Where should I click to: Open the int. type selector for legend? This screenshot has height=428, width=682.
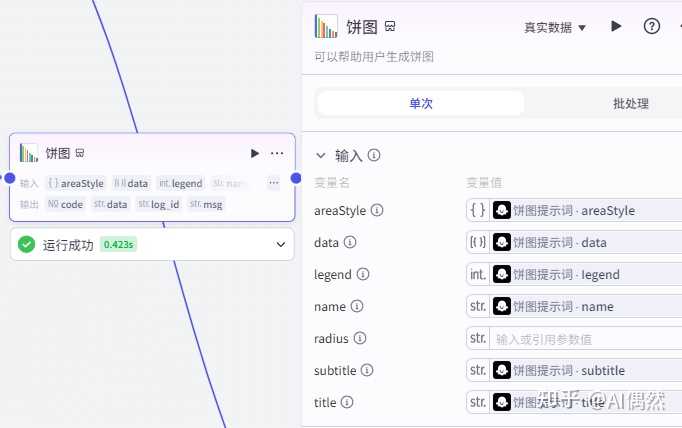(478, 274)
